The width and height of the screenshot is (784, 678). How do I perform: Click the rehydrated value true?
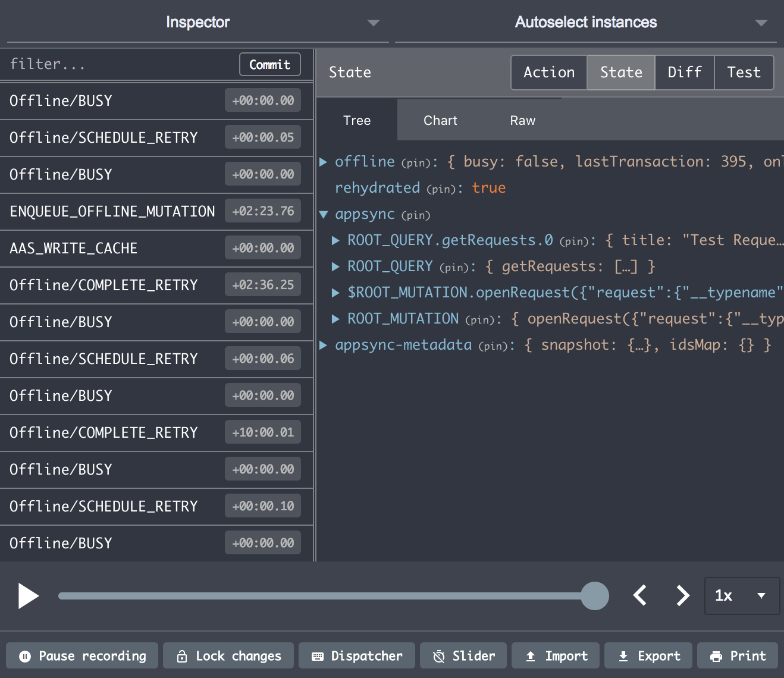coord(489,188)
